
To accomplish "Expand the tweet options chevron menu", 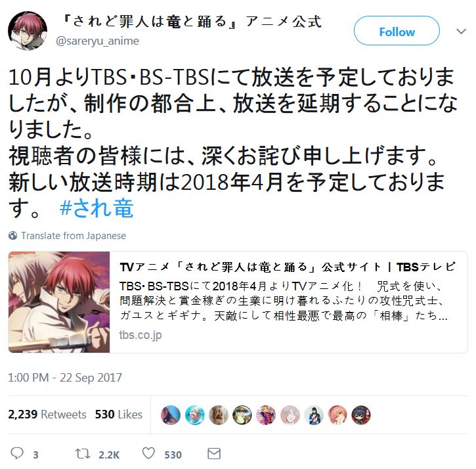I will [461, 31].
